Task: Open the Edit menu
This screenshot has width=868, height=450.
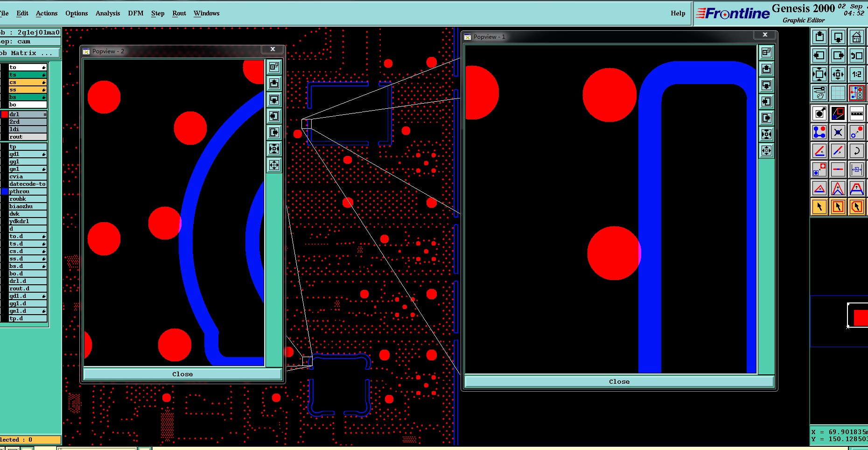Action: (x=22, y=13)
